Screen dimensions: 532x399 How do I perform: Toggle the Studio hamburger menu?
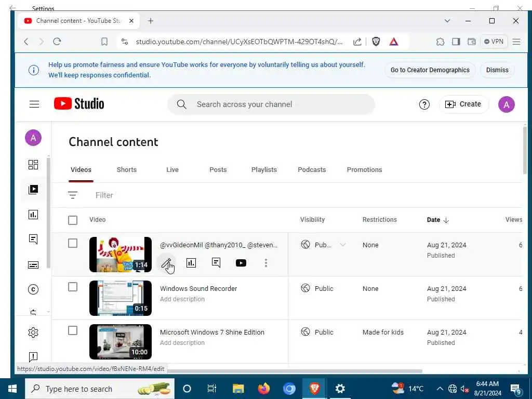34,104
